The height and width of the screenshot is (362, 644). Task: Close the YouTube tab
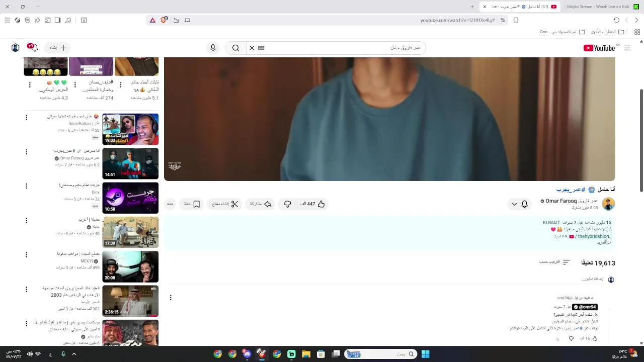pyautogui.click(x=485, y=7)
